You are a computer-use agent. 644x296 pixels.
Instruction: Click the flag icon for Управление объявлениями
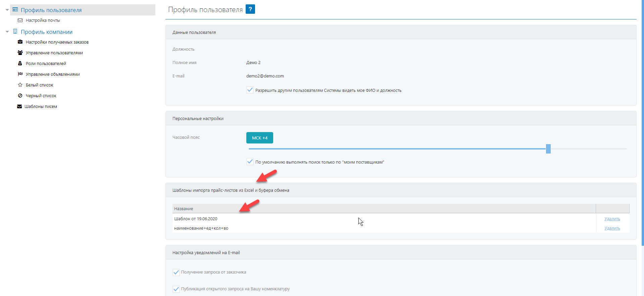click(20, 74)
